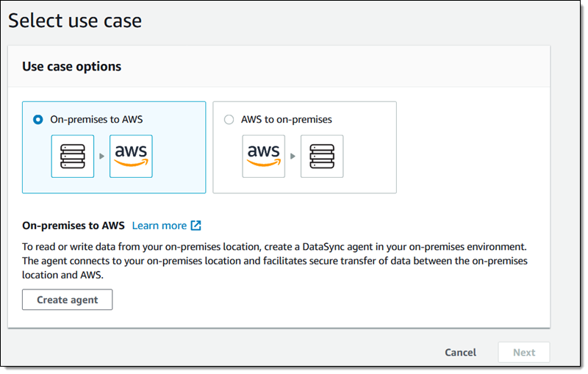Click arrow between server and AWS icons
Image resolution: width=588 pixels, height=374 pixels.
tap(101, 157)
